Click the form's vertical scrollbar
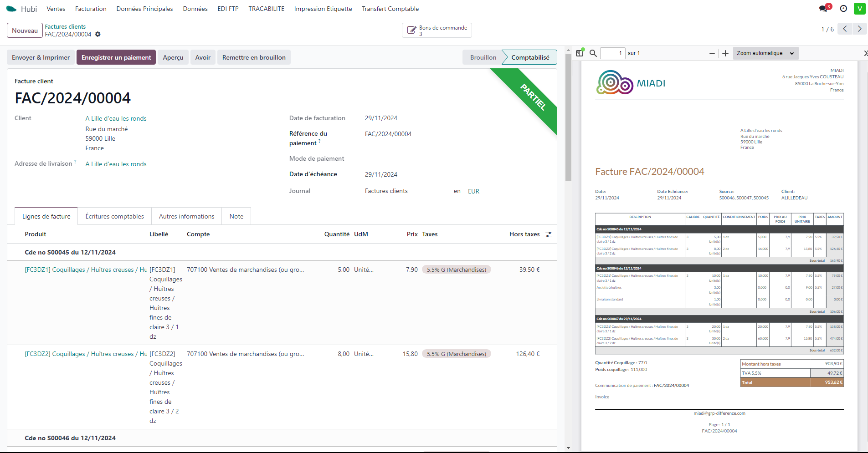 (x=568, y=118)
